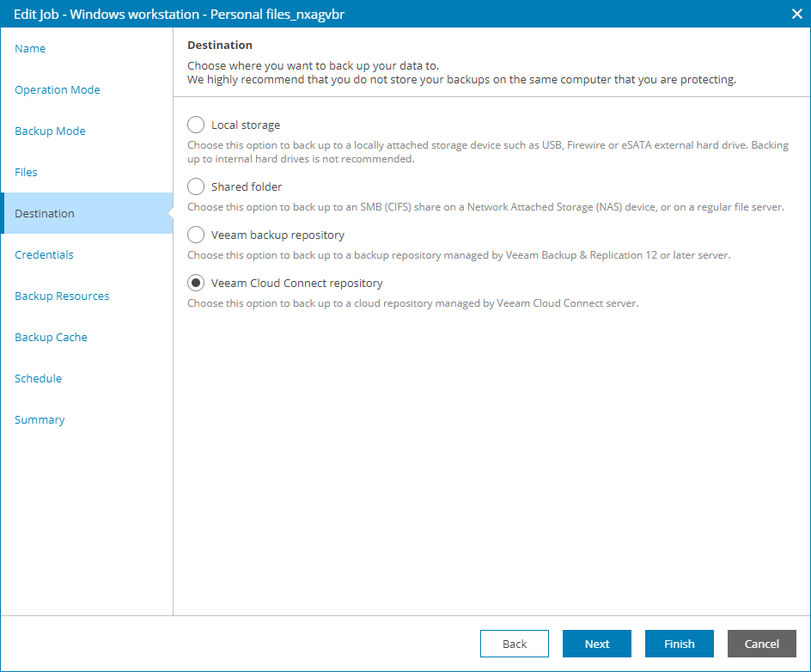811x672 pixels.
Task: Select the highlighted Destination step
Action: (x=46, y=213)
